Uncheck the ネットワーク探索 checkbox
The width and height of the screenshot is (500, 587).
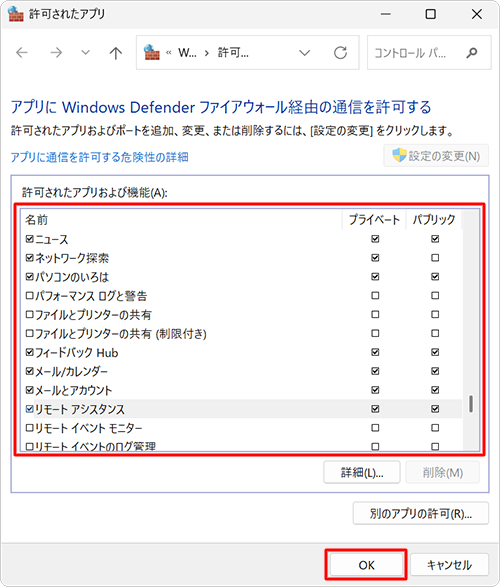pyautogui.click(x=30, y=258)
